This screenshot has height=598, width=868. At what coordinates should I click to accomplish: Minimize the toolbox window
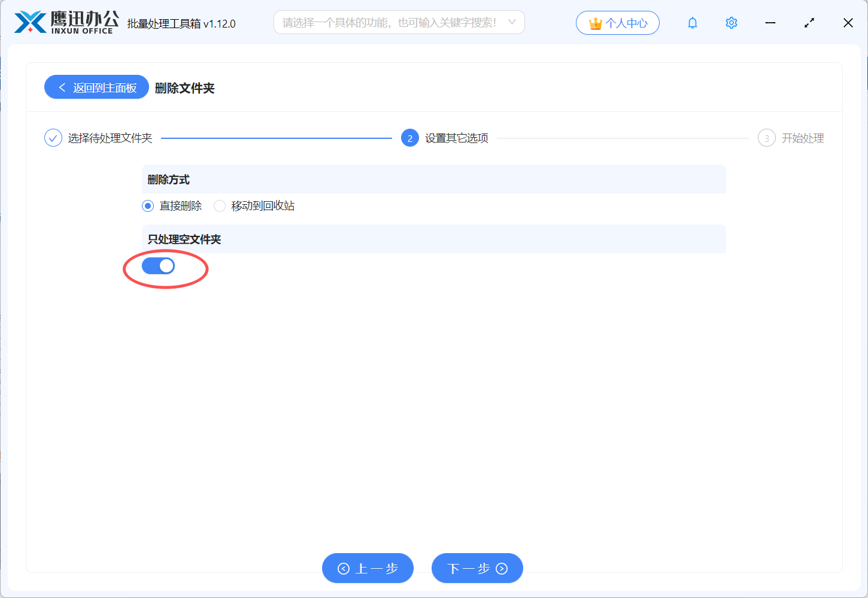[x=770, y=23]
